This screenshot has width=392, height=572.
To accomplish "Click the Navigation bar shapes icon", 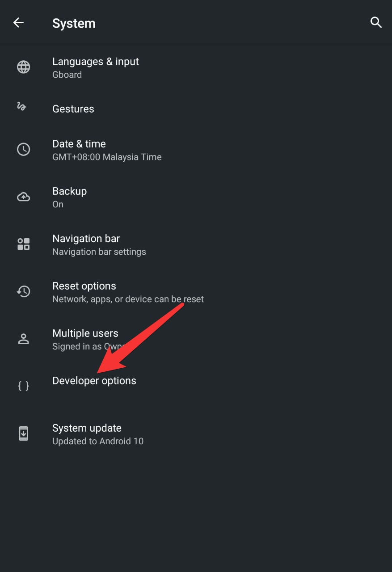I will point(24,244).
